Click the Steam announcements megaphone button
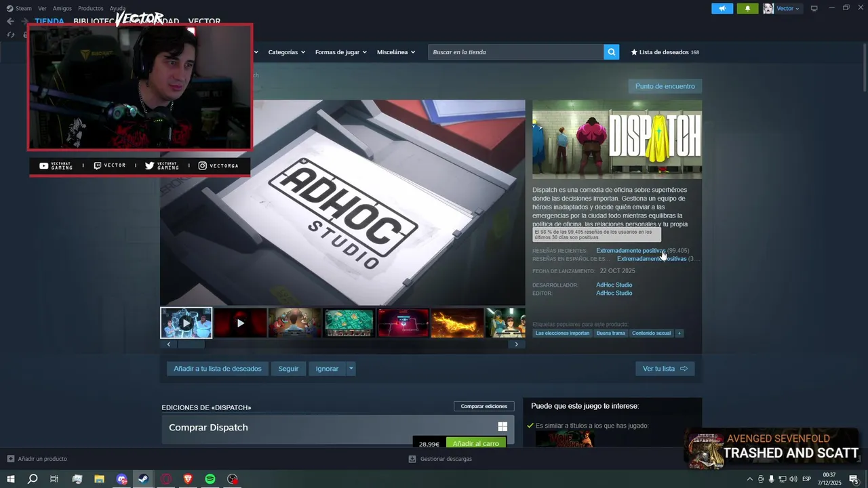 click(722, 8)
